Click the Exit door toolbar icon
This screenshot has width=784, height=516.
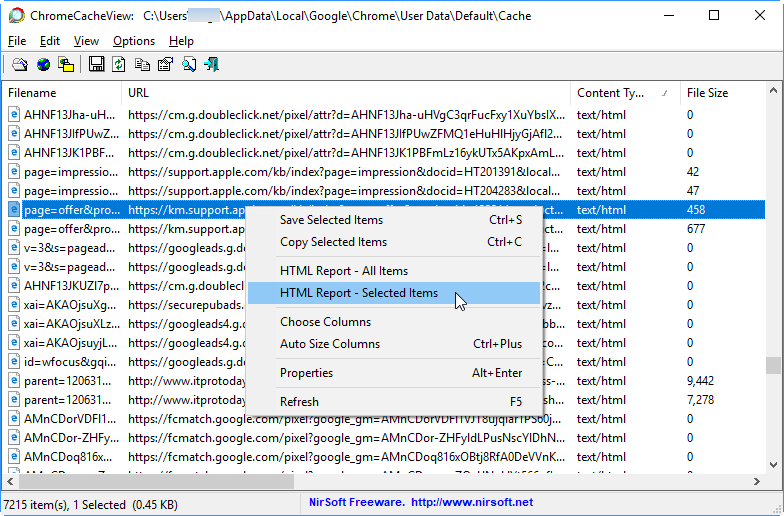click(212, 64)
